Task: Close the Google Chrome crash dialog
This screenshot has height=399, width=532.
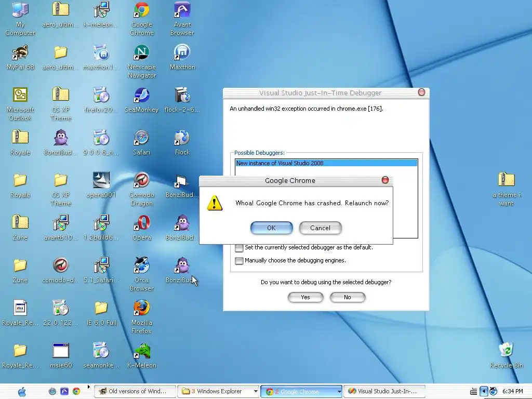Action: click(x=385, y=180)
